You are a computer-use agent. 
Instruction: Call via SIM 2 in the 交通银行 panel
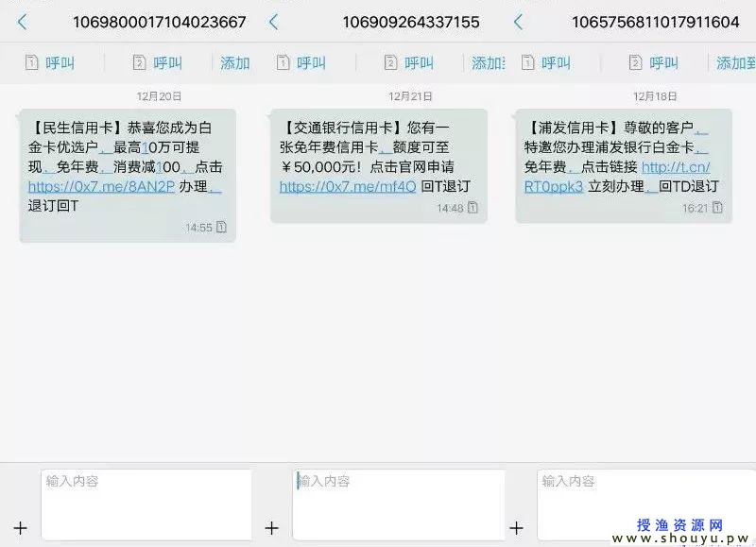coord(409,62)
